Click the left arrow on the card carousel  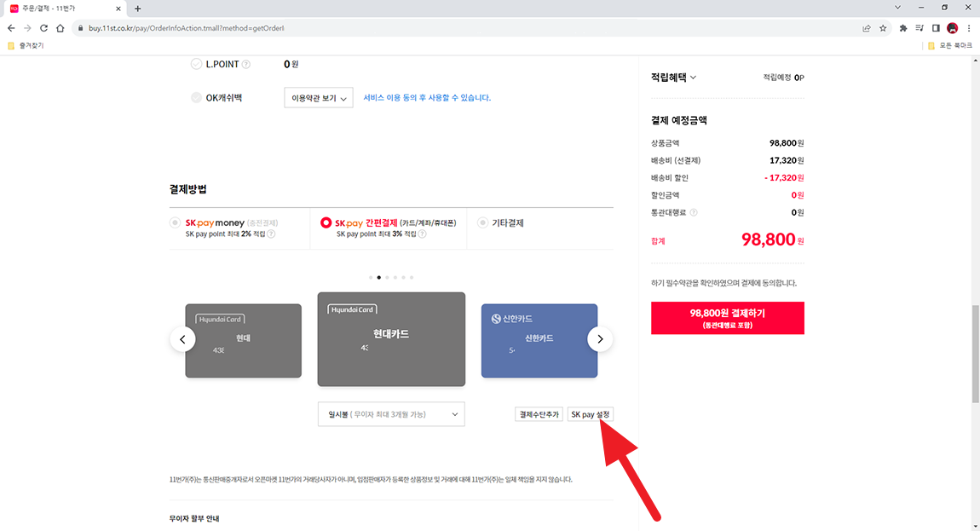coord(182,338)
